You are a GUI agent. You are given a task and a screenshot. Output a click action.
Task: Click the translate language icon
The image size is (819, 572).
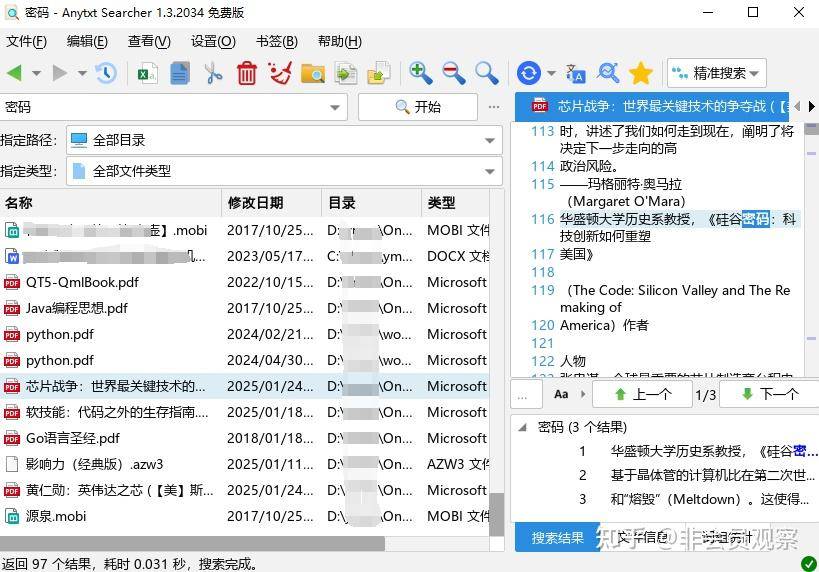(x=575, y=74)
